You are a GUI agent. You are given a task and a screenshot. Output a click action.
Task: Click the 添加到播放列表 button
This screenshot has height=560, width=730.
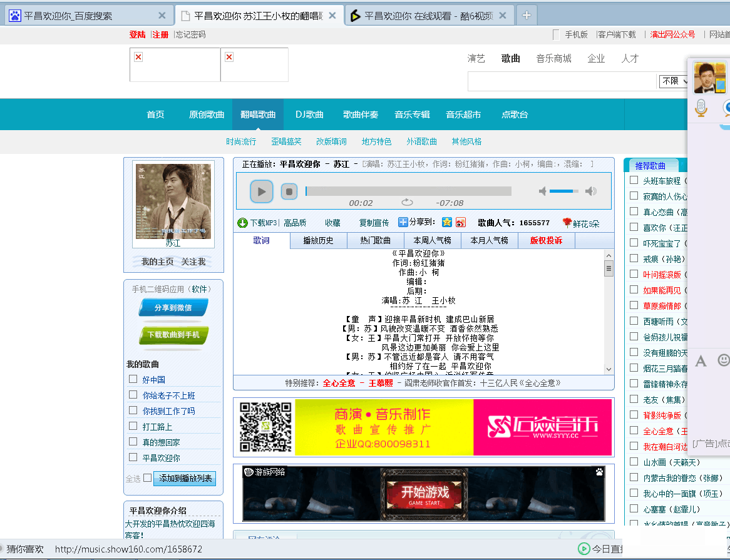tap(185, 479)
